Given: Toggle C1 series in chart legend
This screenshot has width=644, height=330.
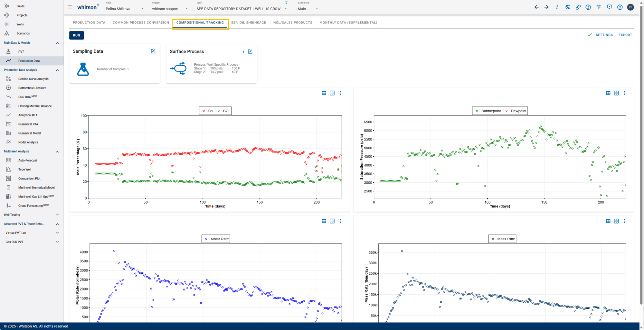Looking at the screenshot, I should coord(208,111).
